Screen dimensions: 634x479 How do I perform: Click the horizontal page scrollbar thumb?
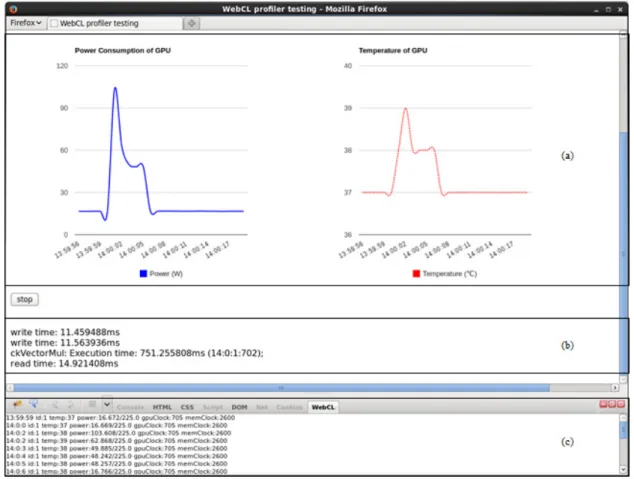tap(281, 388)
